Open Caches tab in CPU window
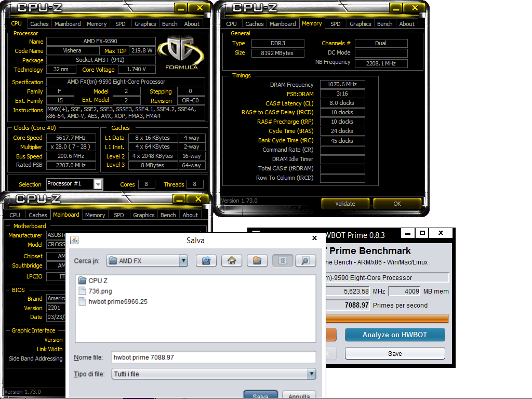532x399 pixels. [x=39, y=24]
